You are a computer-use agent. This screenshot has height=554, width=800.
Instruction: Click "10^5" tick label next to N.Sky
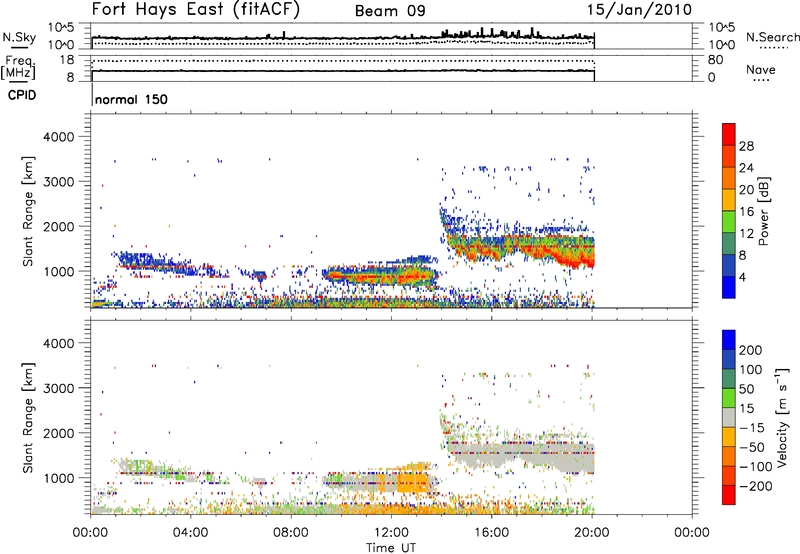(x=61, y=28)
